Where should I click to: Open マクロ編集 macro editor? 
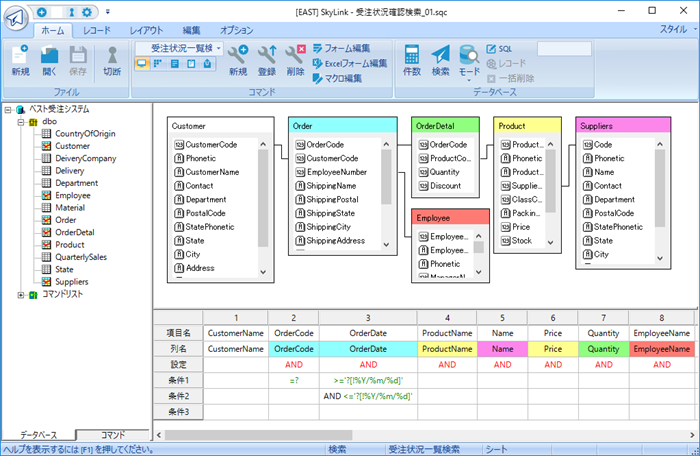pyautogui.click(x=337, y=79)
